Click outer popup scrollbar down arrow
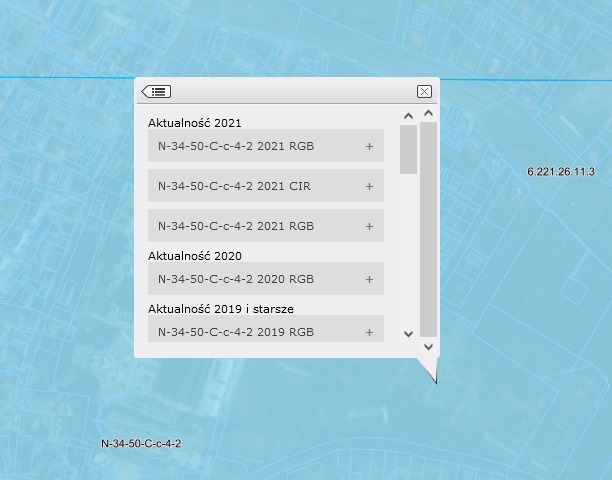Screen dimensions: 612x480 click(428, 347)
